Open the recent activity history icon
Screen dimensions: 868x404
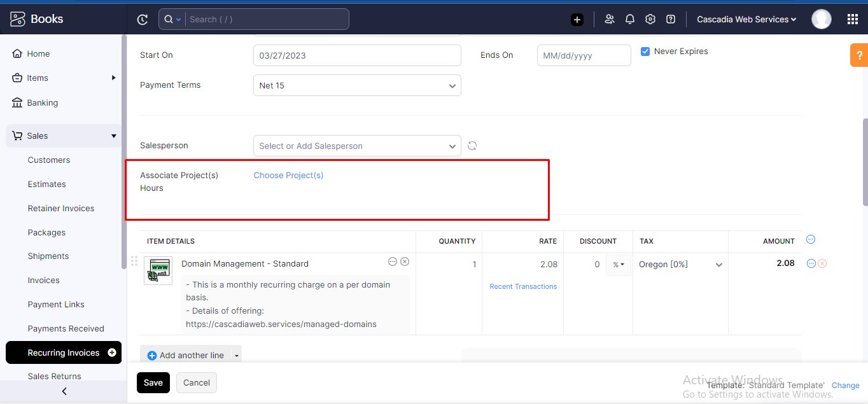coord(143,20)
